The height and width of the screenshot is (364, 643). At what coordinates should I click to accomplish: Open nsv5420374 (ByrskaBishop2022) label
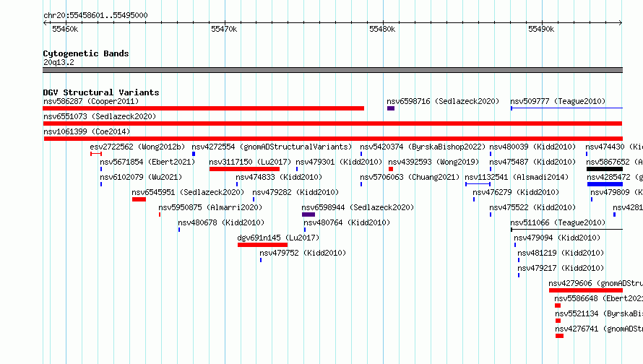(x=423, y=147)
